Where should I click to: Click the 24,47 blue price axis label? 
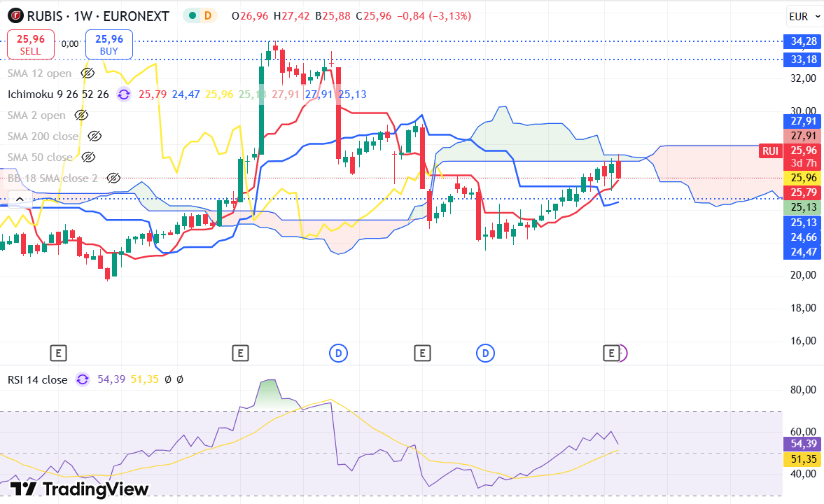tap(802, 252)
